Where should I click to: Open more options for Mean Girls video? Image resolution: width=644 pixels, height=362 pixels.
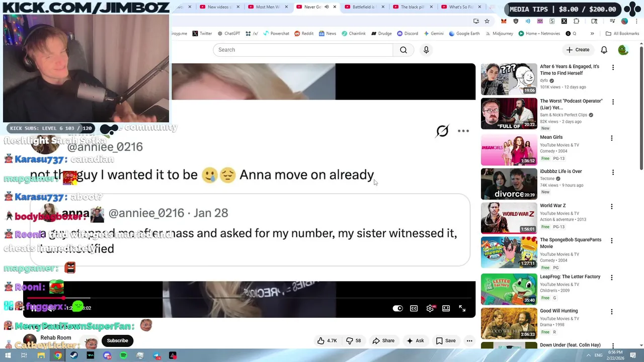click(612, 138)
